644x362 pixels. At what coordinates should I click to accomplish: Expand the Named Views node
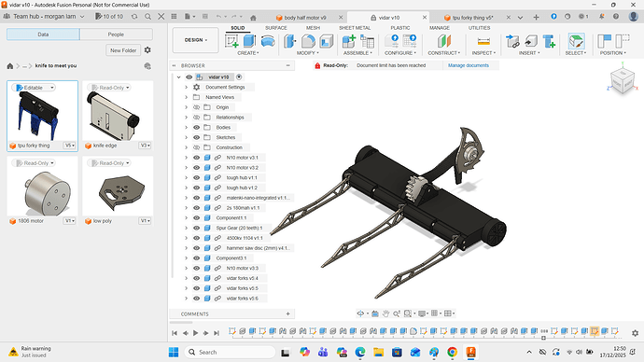click(186, 97)
